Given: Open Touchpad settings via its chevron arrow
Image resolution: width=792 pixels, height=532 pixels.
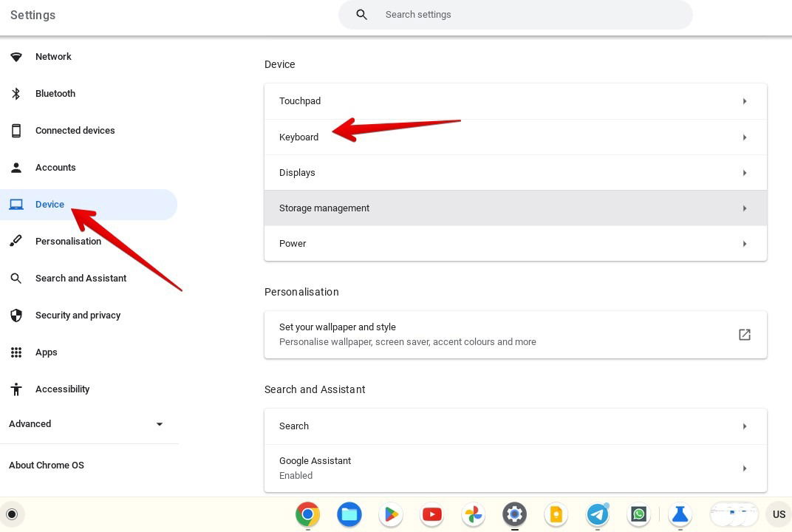Looking at the screenshot, I should (745, 100).
